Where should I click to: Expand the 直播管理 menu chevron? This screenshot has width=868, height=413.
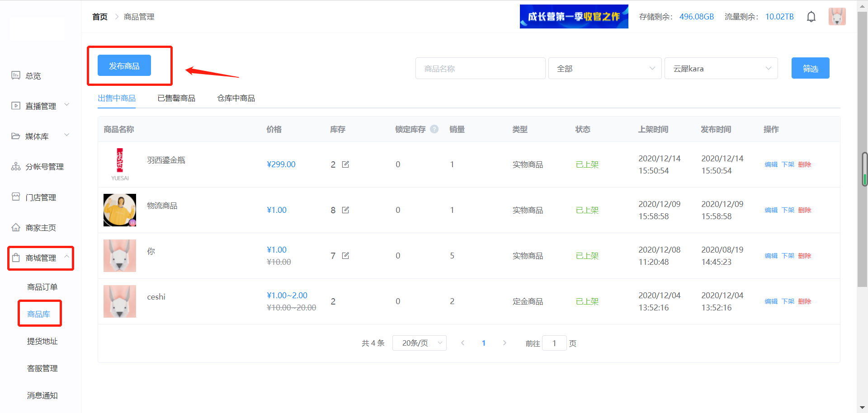[x=67, y=105]
